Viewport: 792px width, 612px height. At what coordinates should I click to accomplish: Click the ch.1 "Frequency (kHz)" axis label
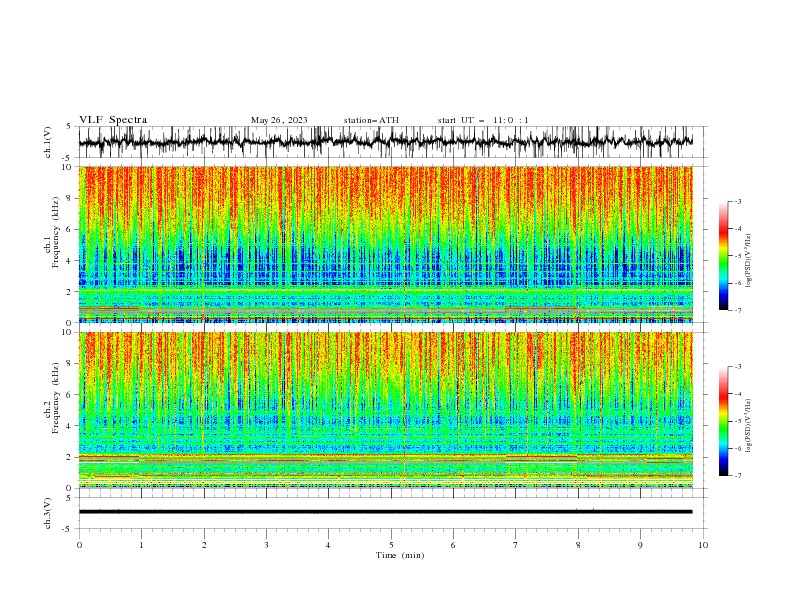click(57, 230)
